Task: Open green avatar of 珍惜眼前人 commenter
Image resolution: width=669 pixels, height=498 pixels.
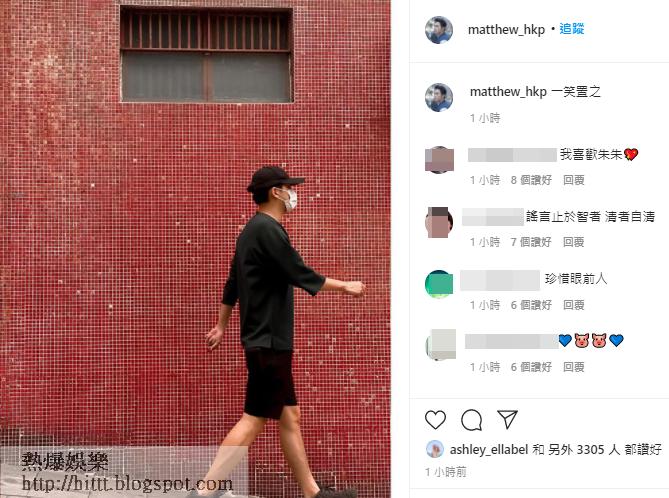Action: tap(439, 284)
